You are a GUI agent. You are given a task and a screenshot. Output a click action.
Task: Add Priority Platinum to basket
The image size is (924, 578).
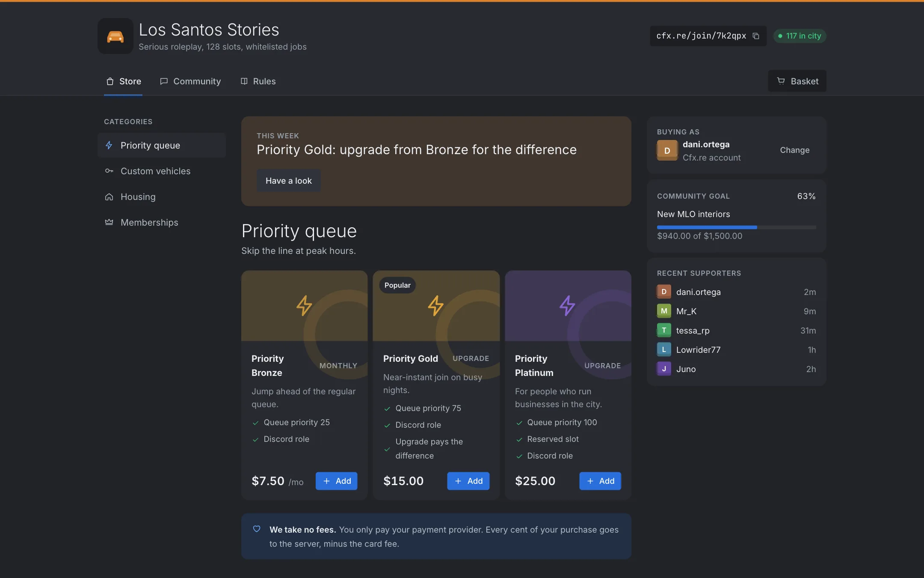(x=600, y=481)
